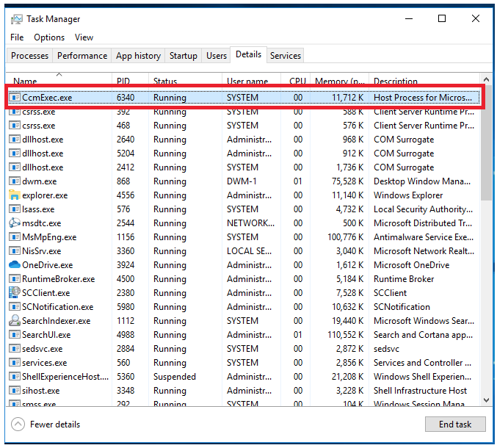Minimize the Task Manager window
Screen dimensions: 497x448
click(409, 18)
